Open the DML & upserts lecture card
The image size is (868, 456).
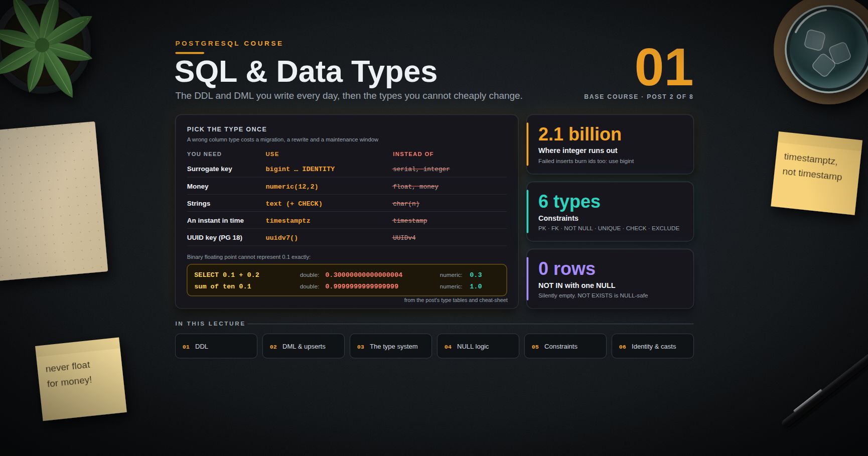303,346
